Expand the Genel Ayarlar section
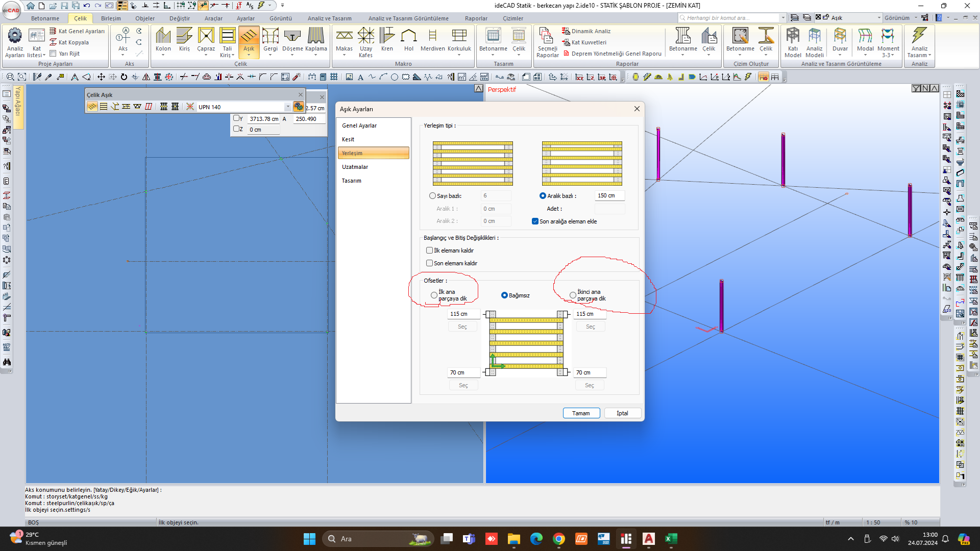The image size is (980, 551). coord(359,125)
